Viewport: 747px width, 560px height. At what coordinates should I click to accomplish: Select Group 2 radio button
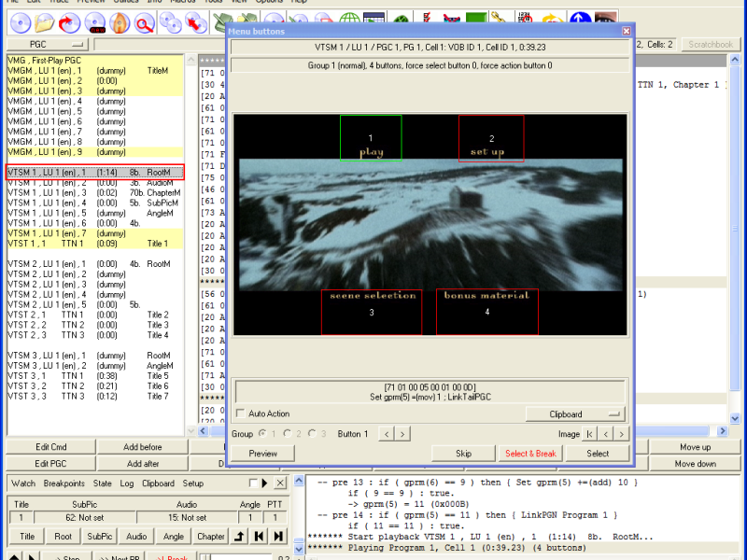click(288, 434)
